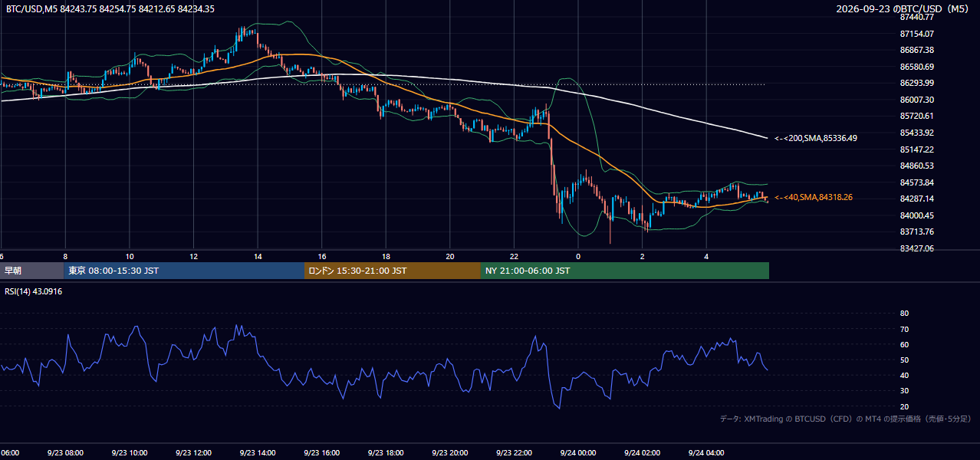Click hour label 14 under price chart
This screenshot has height=460, width=980.
pyautogui.click(x=258, y=256)
